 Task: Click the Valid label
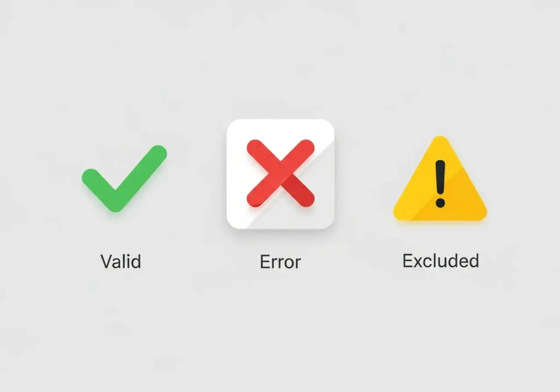point(121,261)
